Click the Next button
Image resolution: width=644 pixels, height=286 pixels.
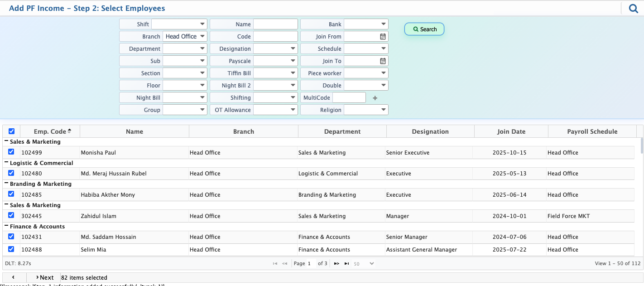[44, 277]
